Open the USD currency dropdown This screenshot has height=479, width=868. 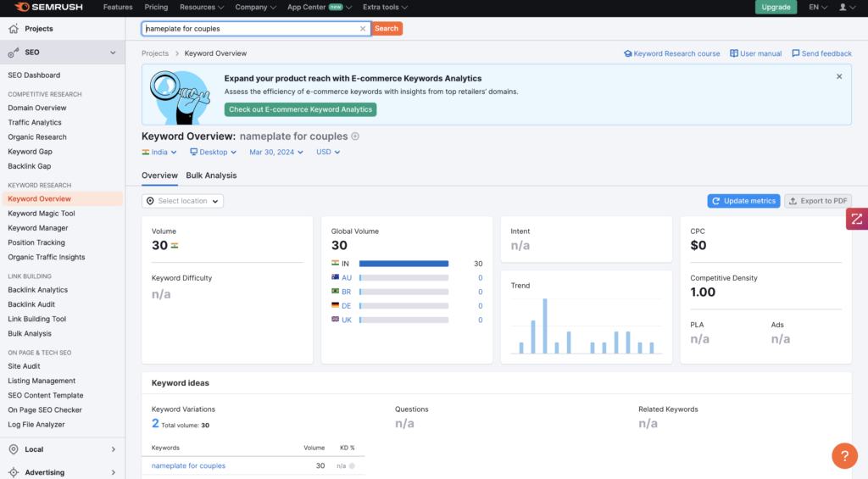(328, 152)
